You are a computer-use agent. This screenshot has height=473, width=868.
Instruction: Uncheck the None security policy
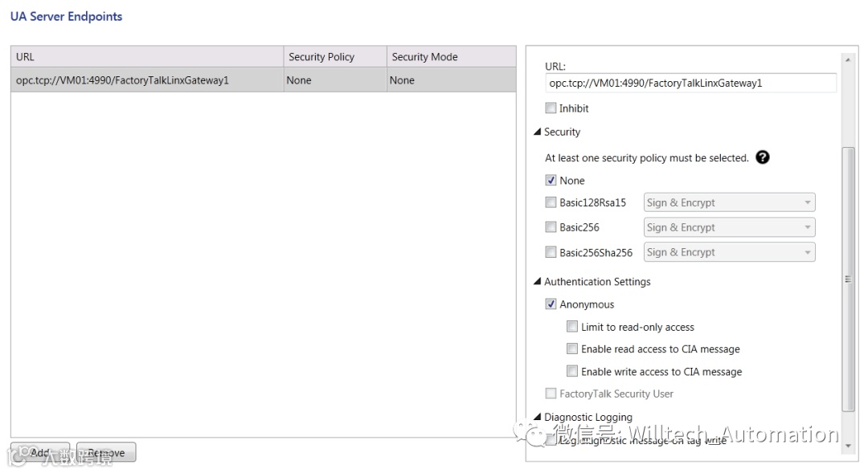551,181
